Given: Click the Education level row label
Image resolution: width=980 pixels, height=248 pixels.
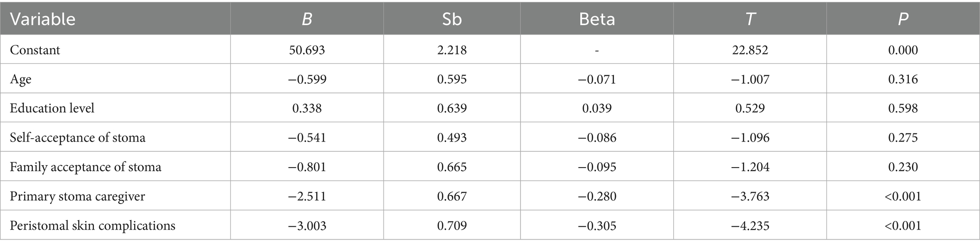Looking at the screenshot, I should click(x=52, y=108).
